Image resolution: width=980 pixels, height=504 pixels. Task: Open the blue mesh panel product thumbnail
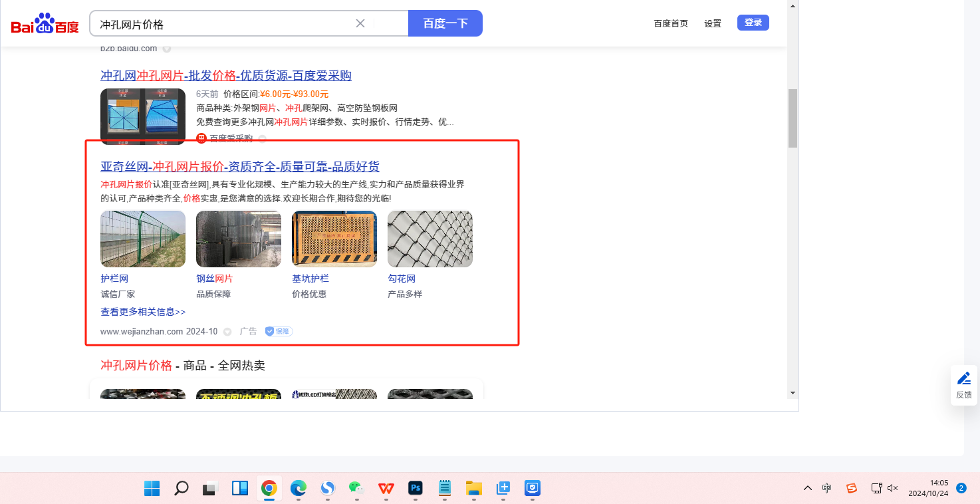[x=143, y=116]
